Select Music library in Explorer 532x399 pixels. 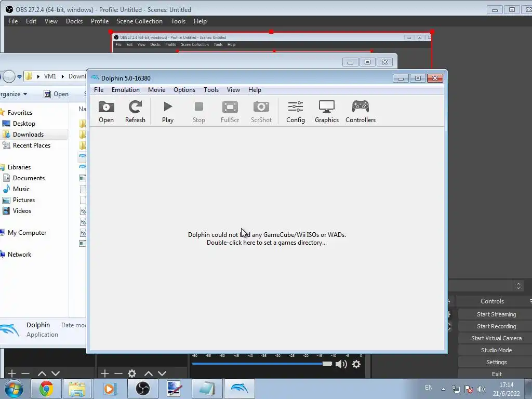(21, 189)
